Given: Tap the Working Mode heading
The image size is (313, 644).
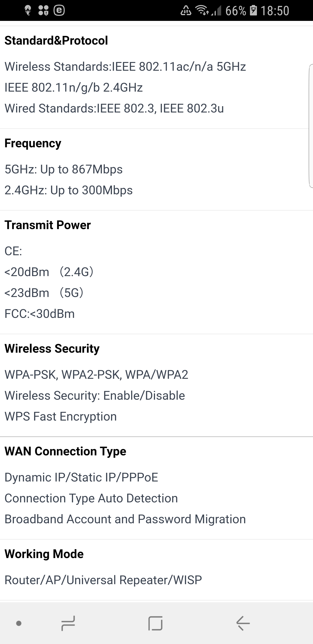Looking at the screenshot, I should [44, 554].
